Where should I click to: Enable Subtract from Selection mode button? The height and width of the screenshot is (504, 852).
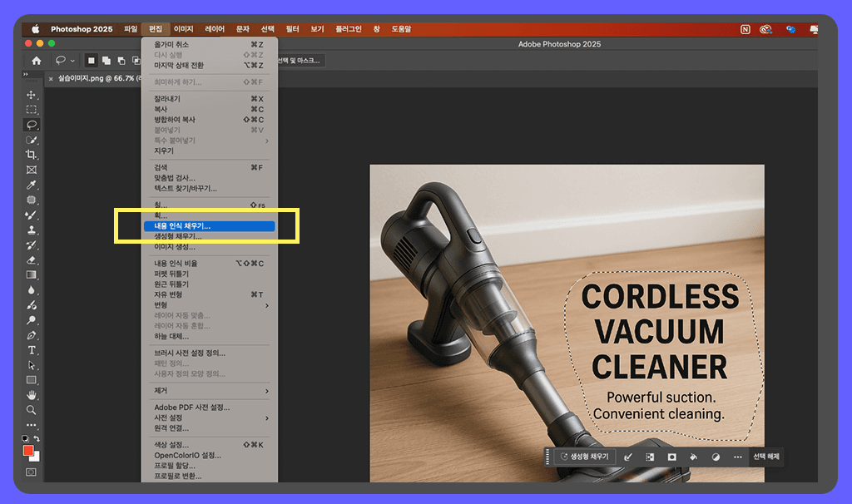(x=121, y=61)
